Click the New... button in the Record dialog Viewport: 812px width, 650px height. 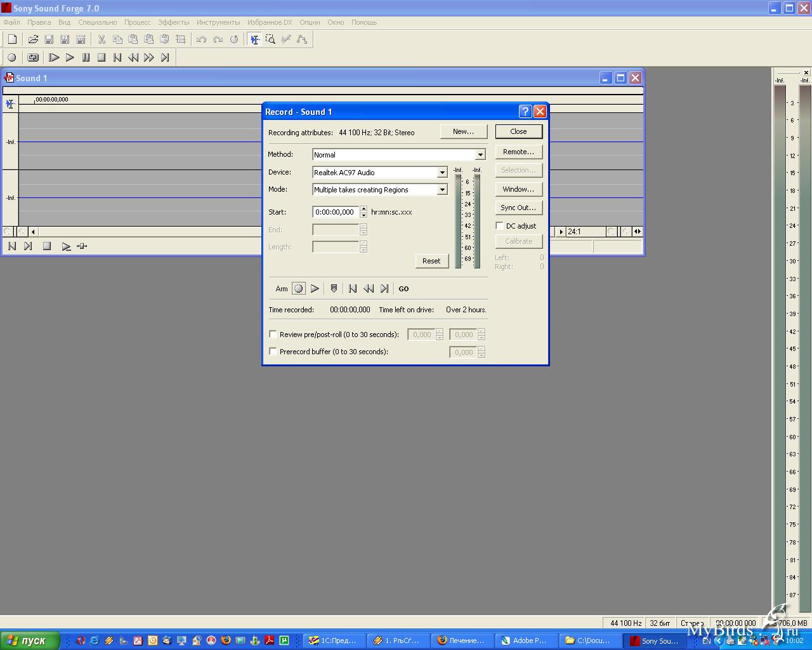pyautogui.click(x=464, y=131)
